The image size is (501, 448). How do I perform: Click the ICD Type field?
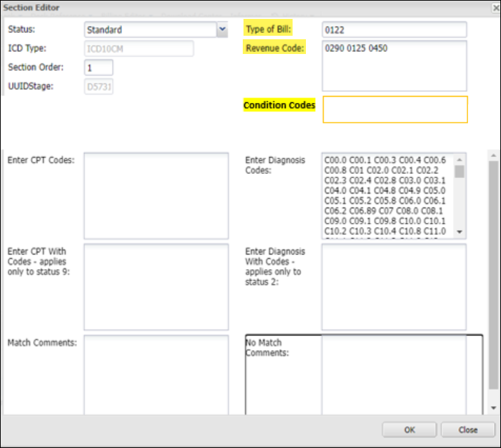tap(138, 48)
